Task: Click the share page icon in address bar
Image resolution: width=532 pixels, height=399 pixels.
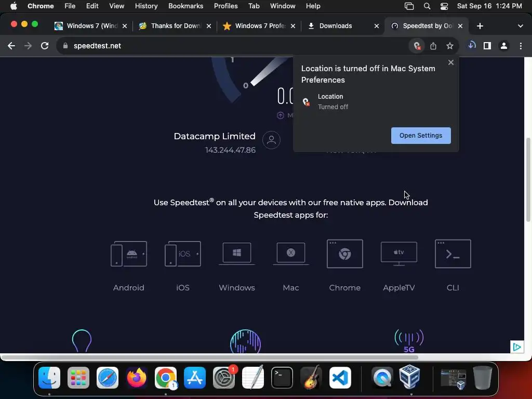Action: [x=433, y=46]
